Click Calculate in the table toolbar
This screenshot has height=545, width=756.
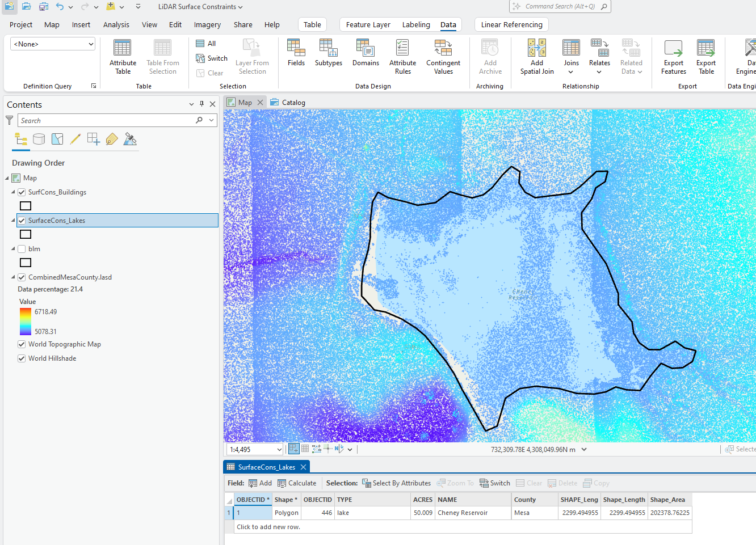tap(297, 483)
